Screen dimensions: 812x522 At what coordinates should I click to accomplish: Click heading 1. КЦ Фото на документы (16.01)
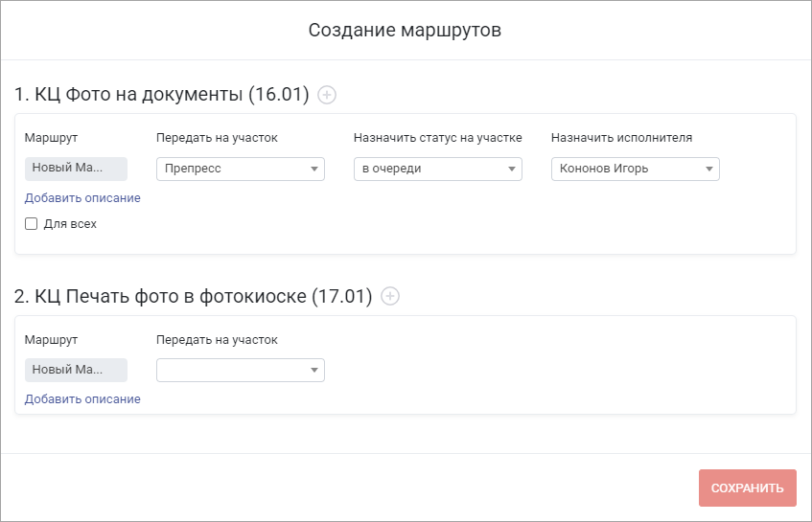[x=162, y=95]
